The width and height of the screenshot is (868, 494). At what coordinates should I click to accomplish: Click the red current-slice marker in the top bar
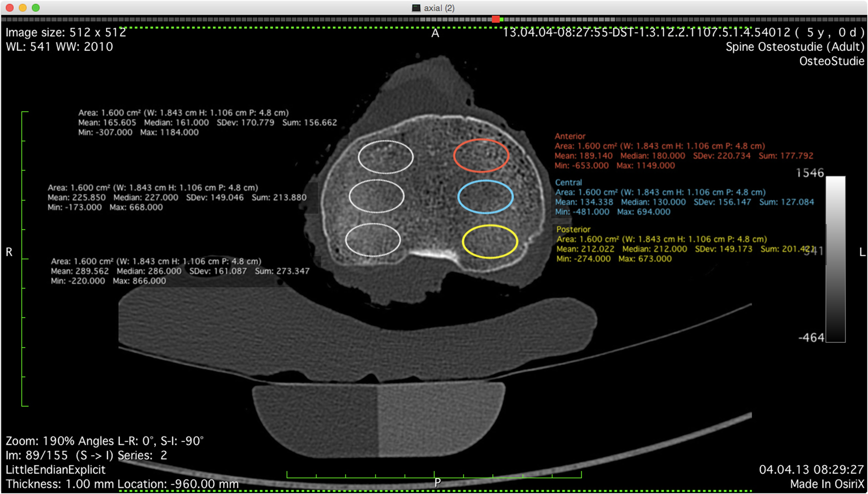click(x=496, y=19)
